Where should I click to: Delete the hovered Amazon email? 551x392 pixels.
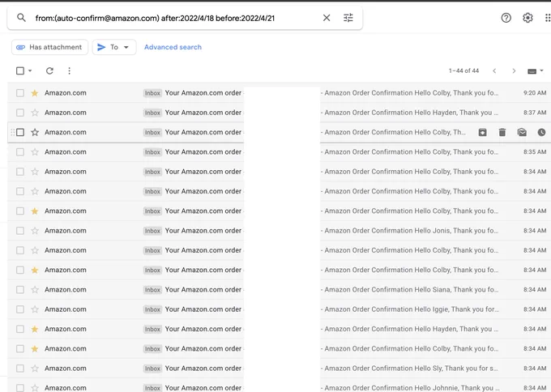point(502,133)
